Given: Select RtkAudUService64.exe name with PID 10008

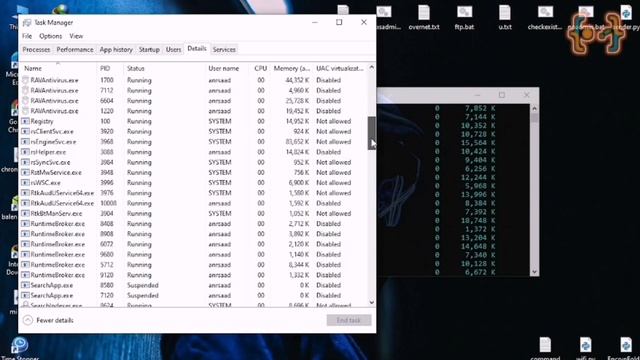Looking at the screenshot, I should pos(62,203).
